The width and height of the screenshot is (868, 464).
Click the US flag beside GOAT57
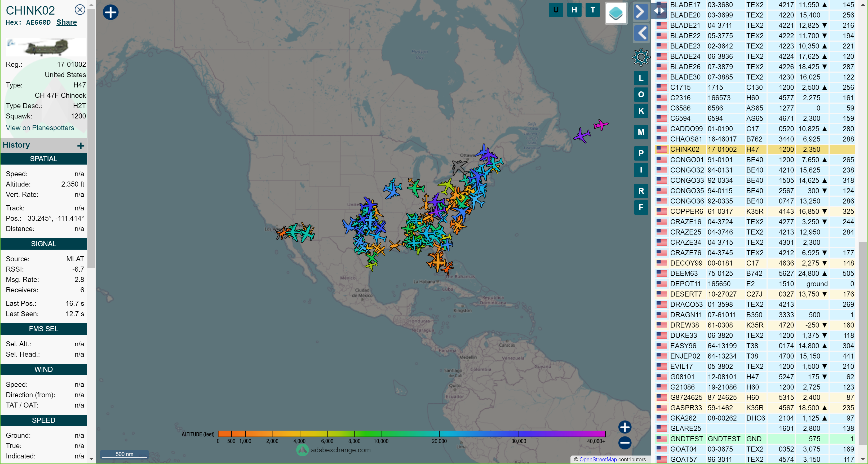tap(661, 459)
